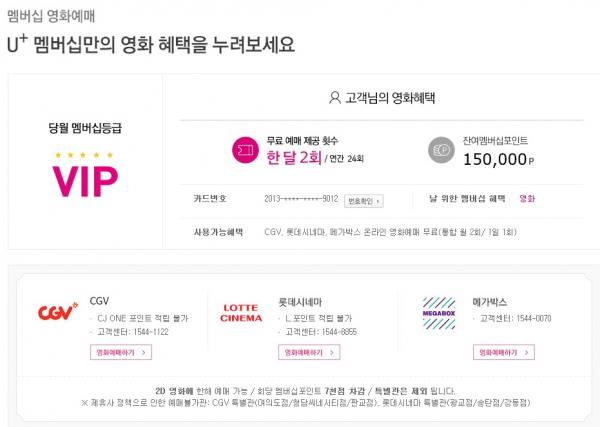Click the masked card number 2013-****-****-9012

[x=302, y=199]
